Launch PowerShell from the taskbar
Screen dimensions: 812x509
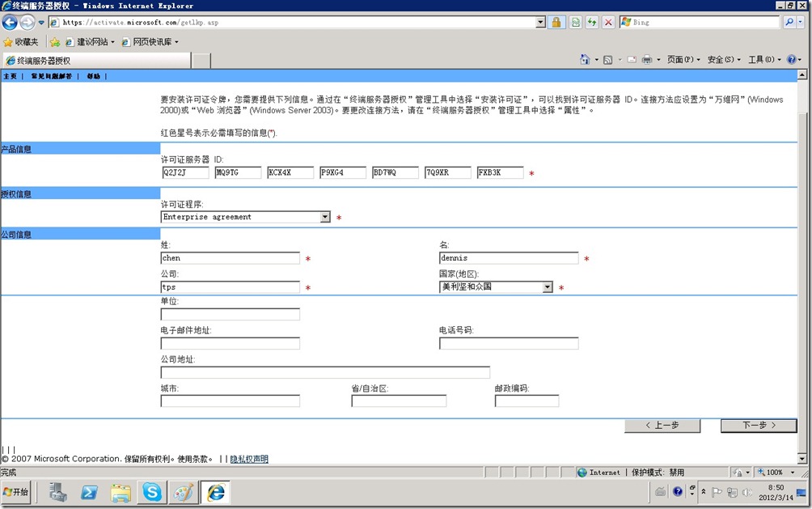point(89,493)
